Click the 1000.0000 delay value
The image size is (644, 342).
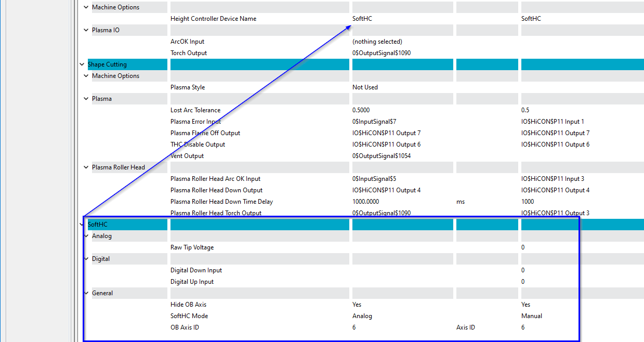[x=365, y=202]
